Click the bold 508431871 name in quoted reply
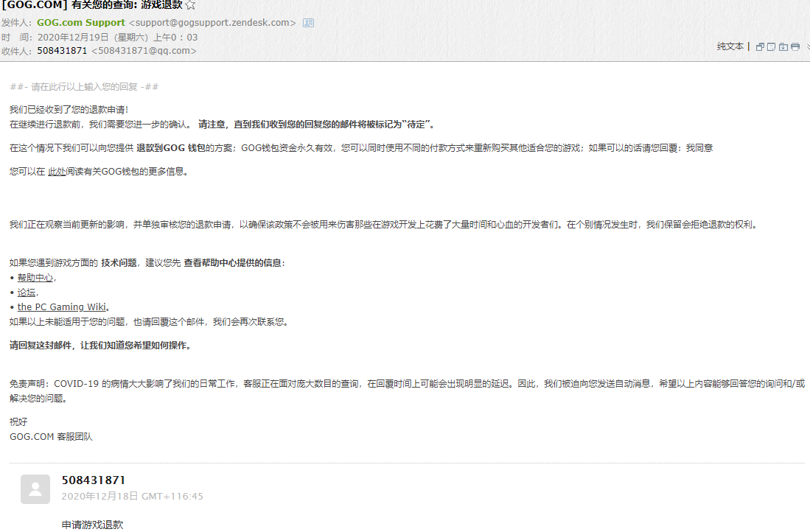 (94, 480)
